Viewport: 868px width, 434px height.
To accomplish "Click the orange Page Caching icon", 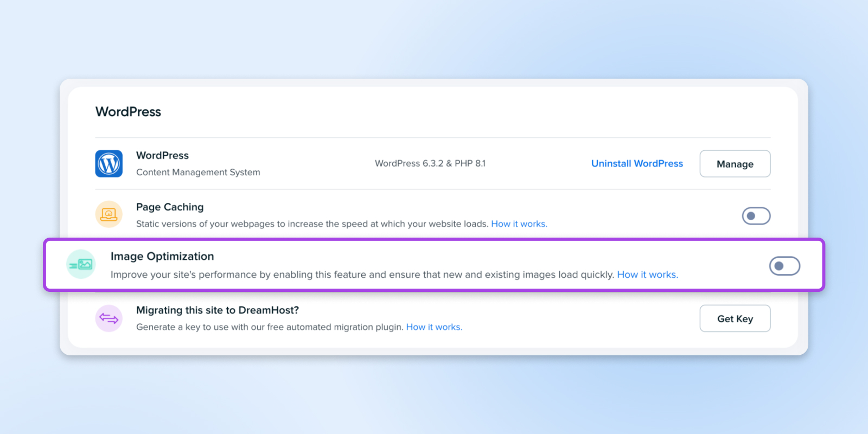I will point(109,214).
